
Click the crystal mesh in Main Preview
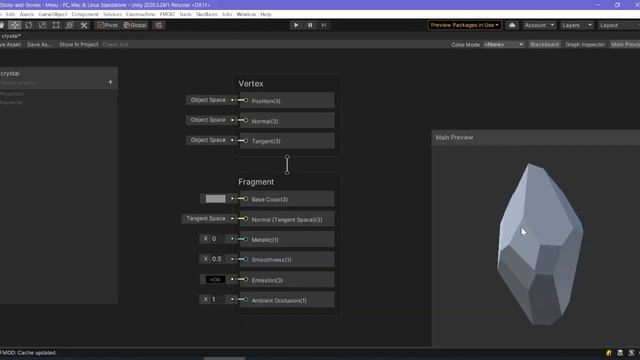pos(540,245)
